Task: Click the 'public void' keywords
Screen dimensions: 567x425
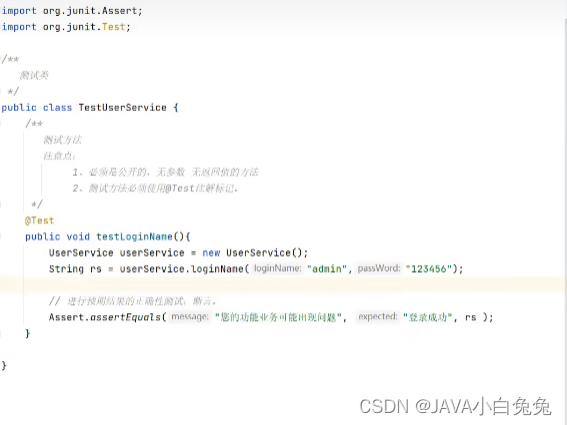Action: [57, 237]
